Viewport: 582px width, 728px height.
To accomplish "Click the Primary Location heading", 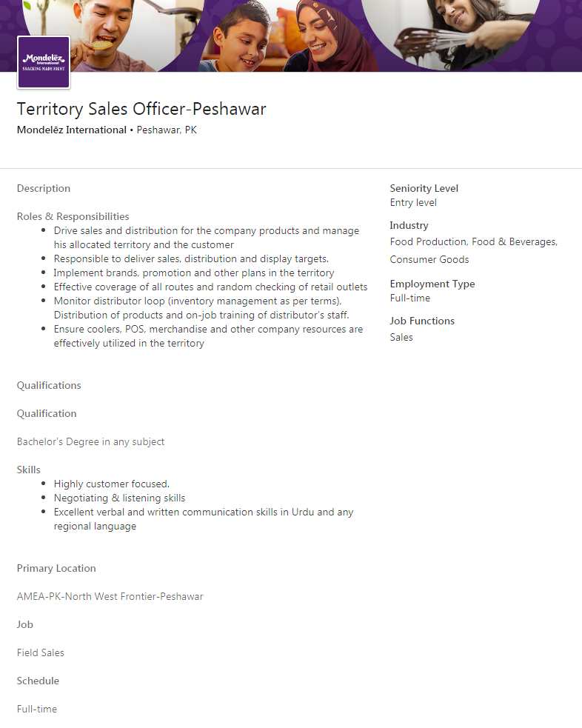I will point(56,569).
